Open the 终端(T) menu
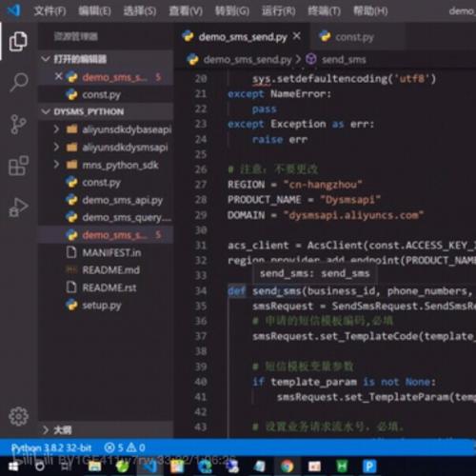The width and height of the screenshot is (476, 476). (325, 11)
